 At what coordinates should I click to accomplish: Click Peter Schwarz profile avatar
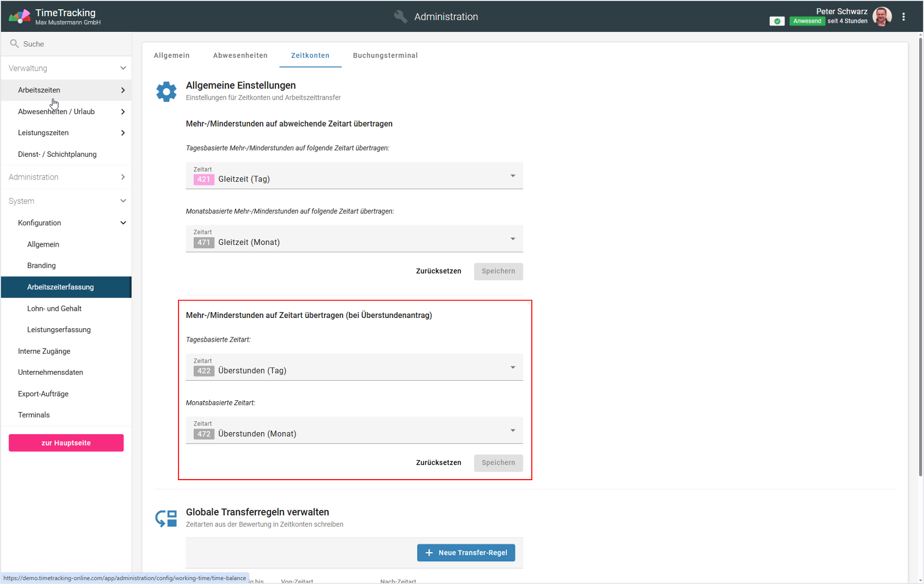(x=882, y=17)
